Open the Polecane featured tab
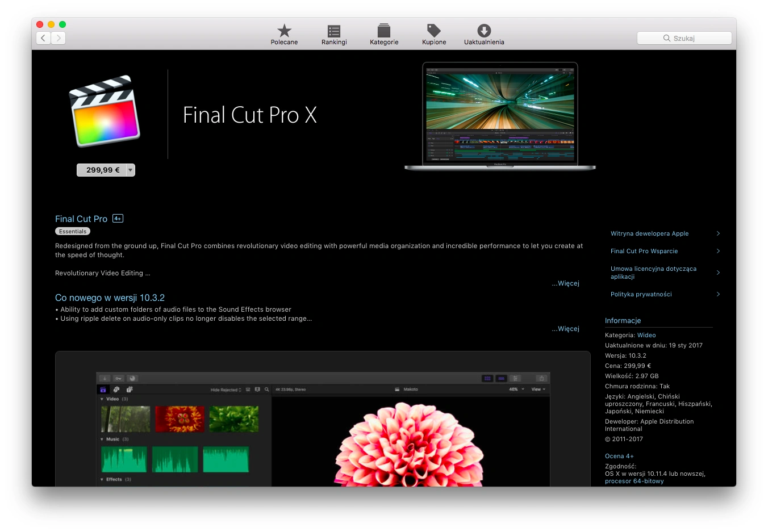The image size is (768, 532). 284,34
